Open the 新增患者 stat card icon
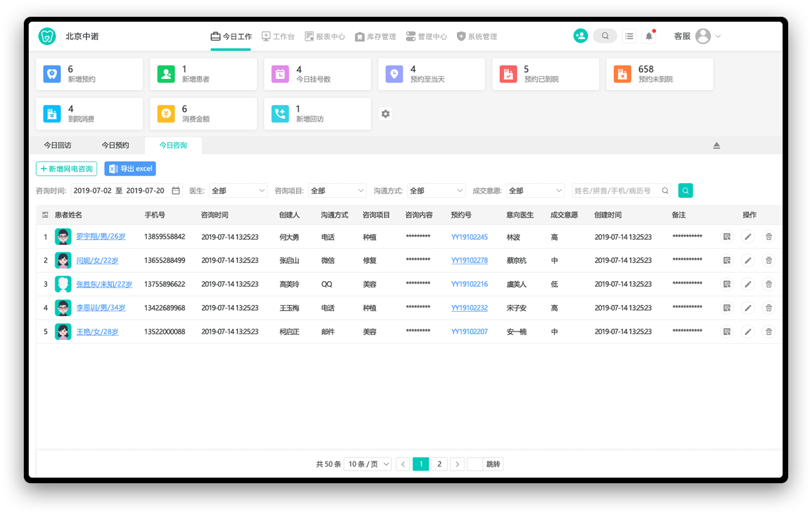 (x=166, y=74)
